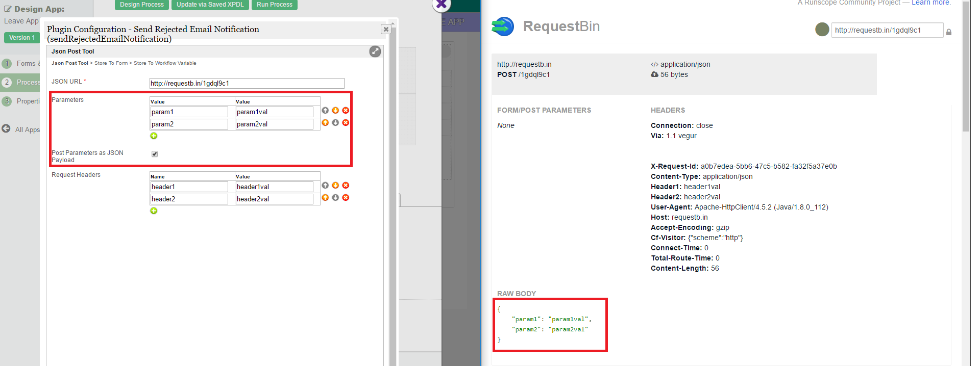Go to Processes step 2
This screenshot has height=366, width=980.
pyautogui.click(x=20, y=82)
